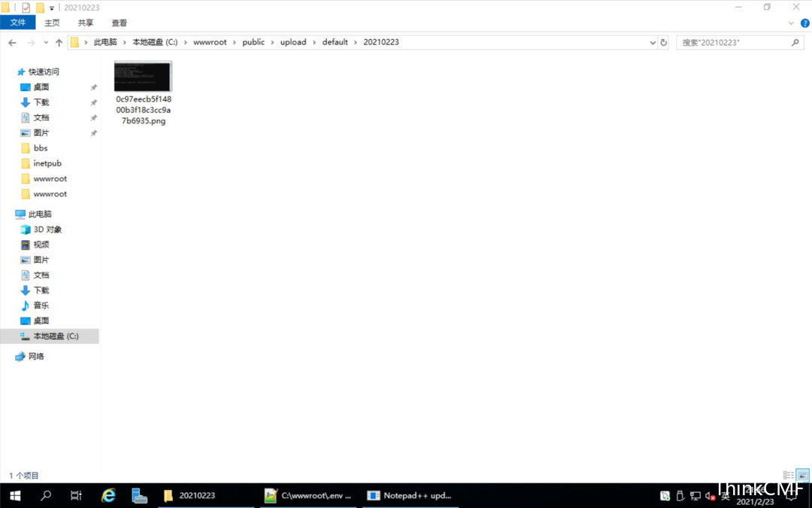Open pinned 下载 under 快速访问

click(x=41, y=102)
